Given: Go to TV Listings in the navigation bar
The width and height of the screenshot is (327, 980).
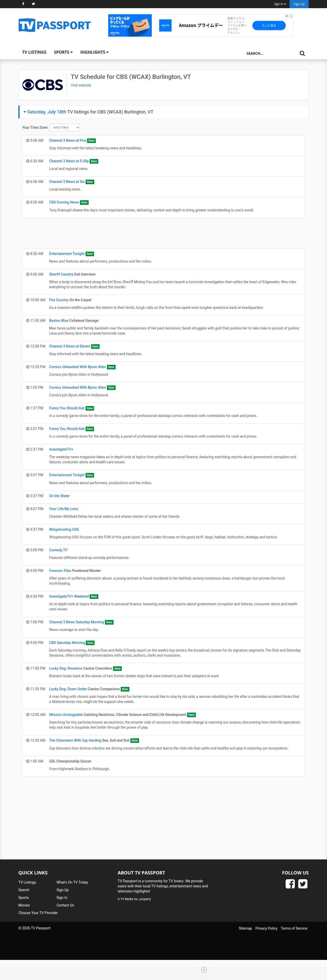Looking at the screenshot, I should coord(34,52).
